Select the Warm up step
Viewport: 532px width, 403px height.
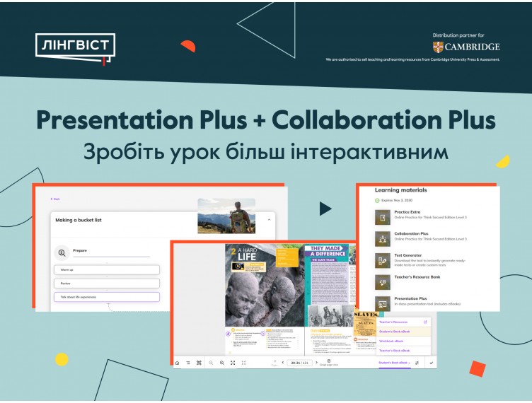click(107, 270)
